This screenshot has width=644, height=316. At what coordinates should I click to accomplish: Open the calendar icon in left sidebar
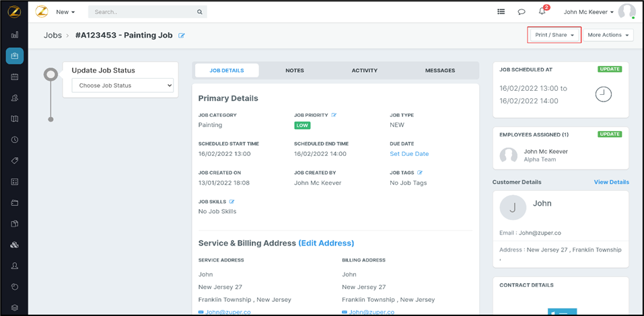tap(15, 77)
